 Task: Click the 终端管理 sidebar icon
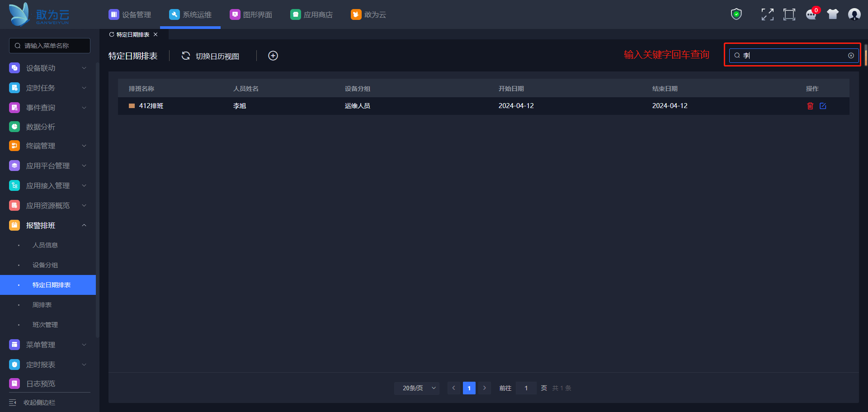pos(14,146)
